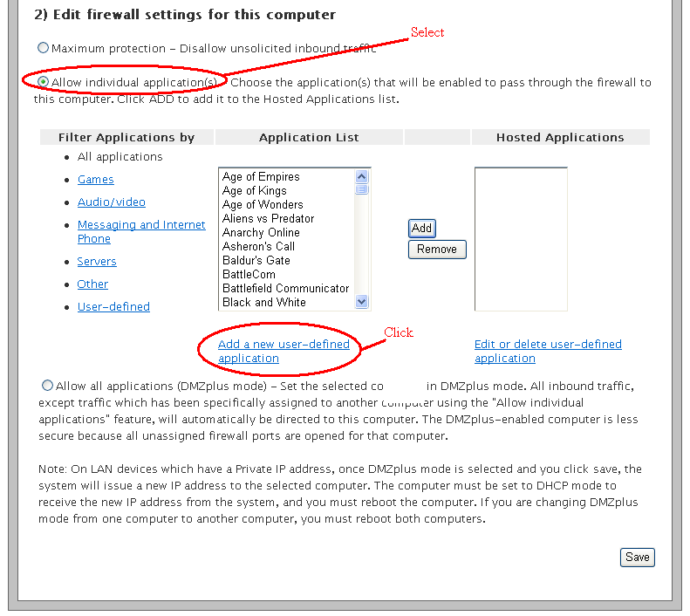Click the Add button

tap(421, 228)
